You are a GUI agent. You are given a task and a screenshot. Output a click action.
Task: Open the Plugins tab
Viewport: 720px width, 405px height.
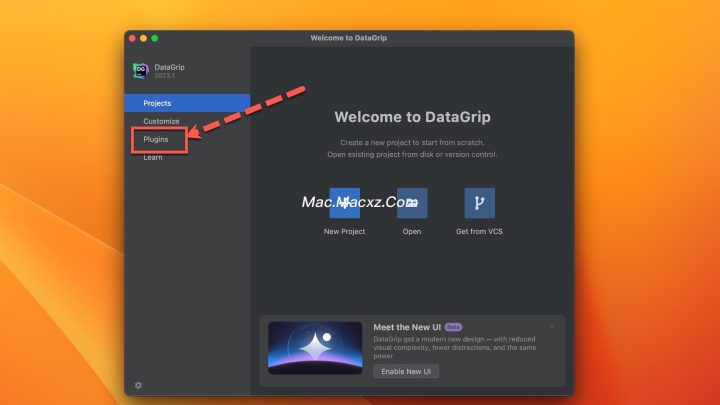(x=187, y=139)
